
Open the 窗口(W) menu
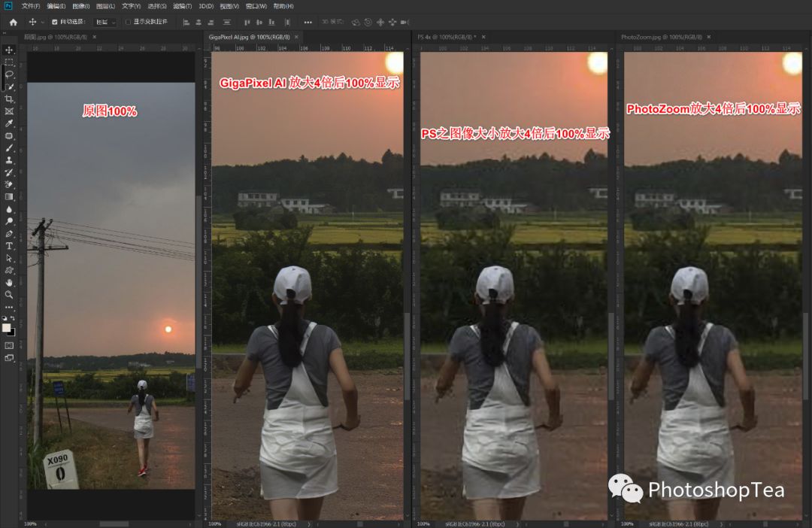pos(256,6)
